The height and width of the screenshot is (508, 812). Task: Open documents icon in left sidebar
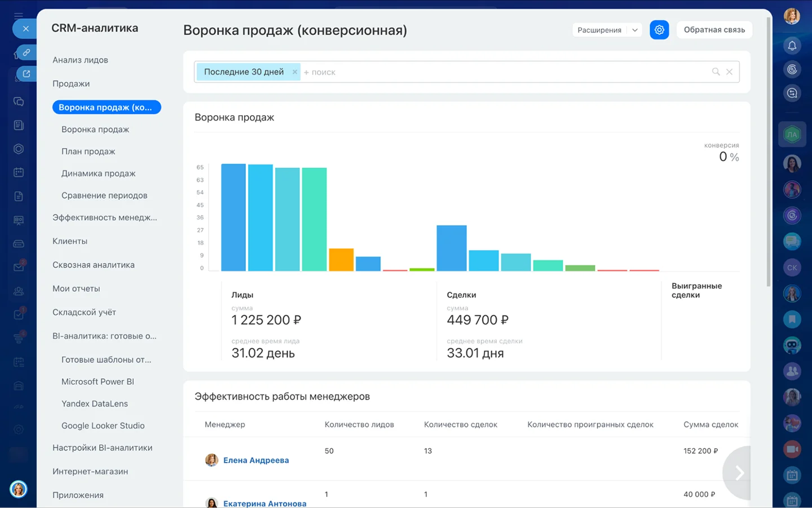pyautogui.click(x=19, y=196)
